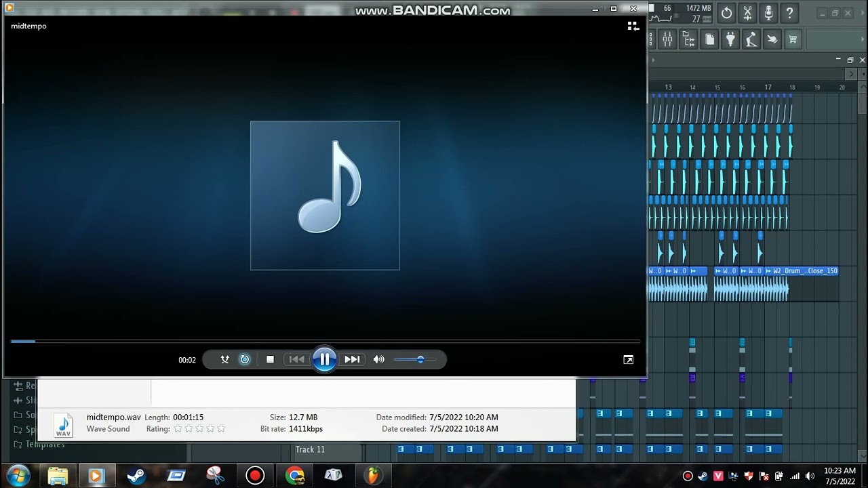The width and height of the screenshot is (868, 488).
Task: Click the FL Studio tempo tapper
Action: [x=751, y=39]
